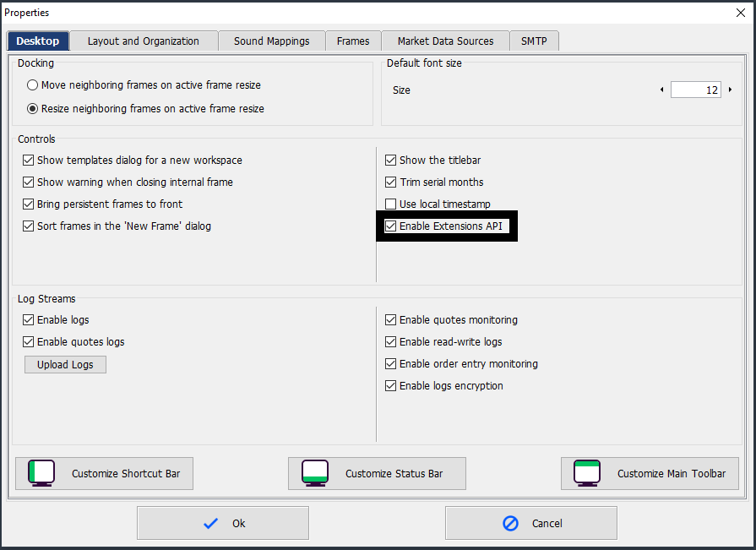Click the Cancel circle-slash icon

click(x=510, y=523)
